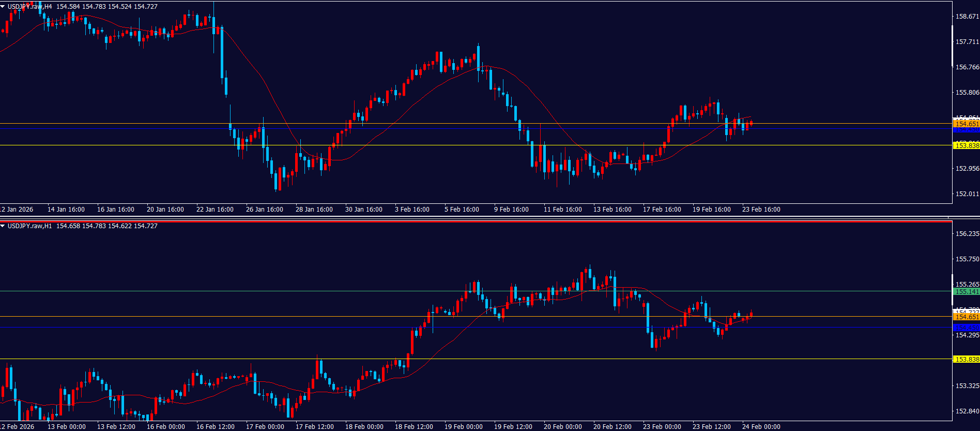Select the orange 154.651 price tag on H1 chart
This screenshot has height=431, width=980.
click(966, 317)
